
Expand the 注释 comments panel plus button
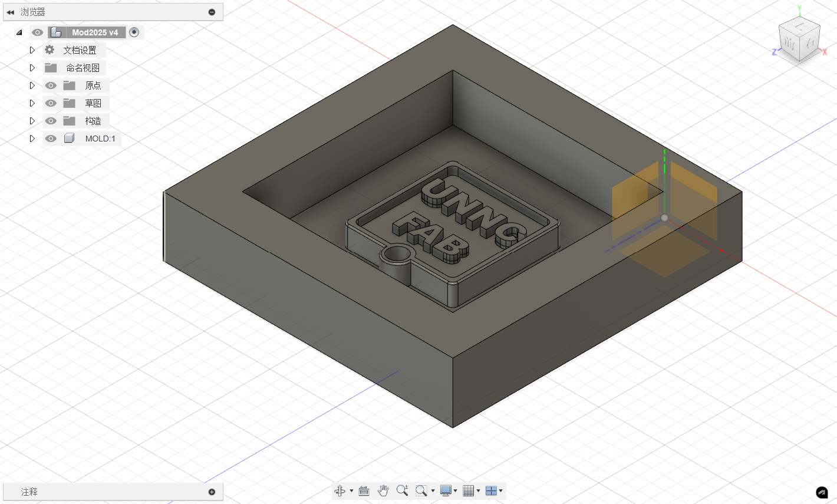[x=212, y=492]
